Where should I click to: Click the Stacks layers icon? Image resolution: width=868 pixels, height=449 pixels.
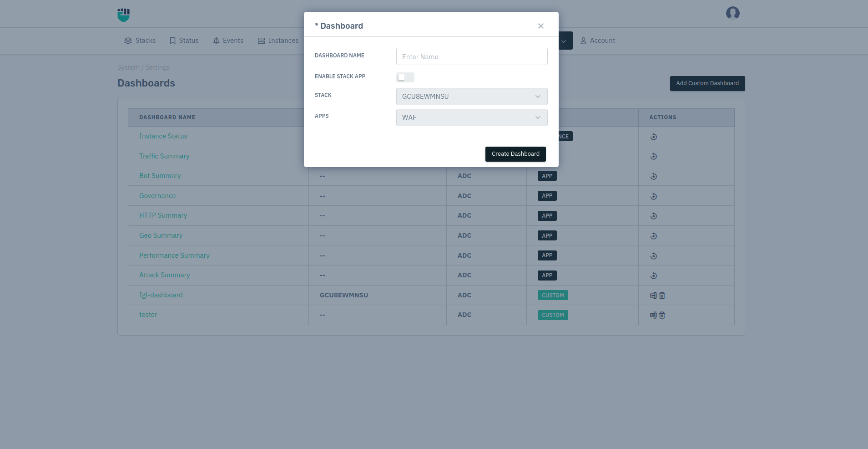tap(128, 41)
